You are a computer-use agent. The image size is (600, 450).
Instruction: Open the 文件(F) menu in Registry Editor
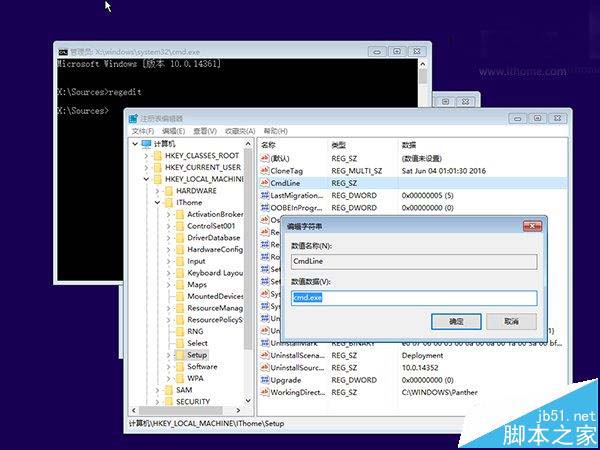[x=143, y=131]
